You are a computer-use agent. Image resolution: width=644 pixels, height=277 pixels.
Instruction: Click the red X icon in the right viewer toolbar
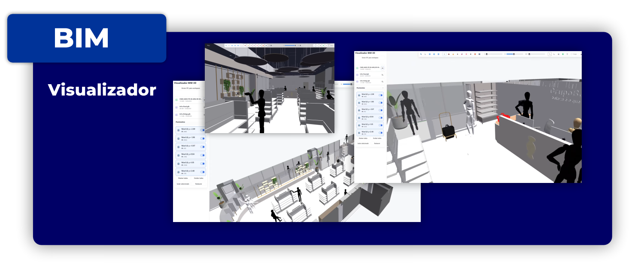[466, 54]
